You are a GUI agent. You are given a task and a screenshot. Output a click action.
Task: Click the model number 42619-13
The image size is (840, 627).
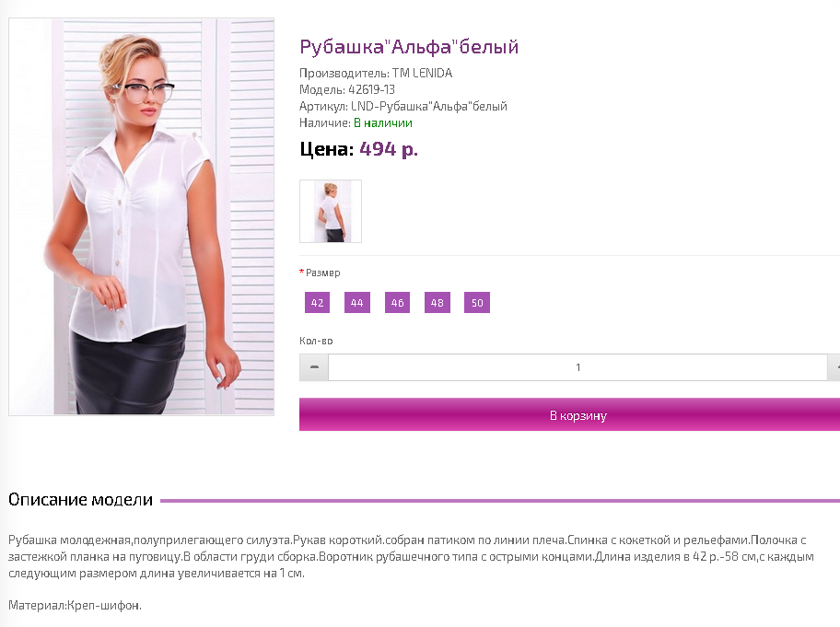tap(371, 89)
